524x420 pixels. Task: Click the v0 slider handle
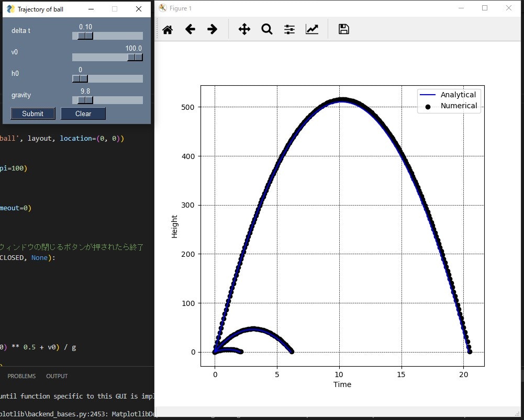click(135, 57)
